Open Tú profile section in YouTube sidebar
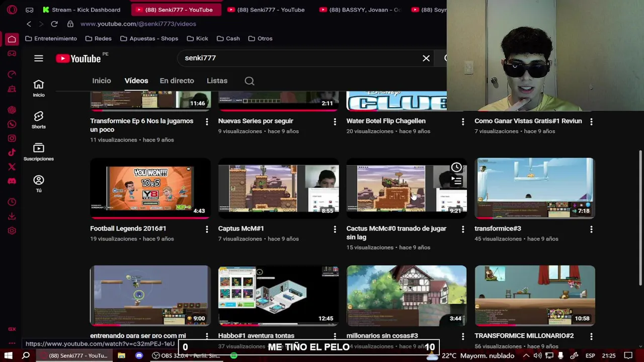 pyautogui.click(x=39, y=184)
